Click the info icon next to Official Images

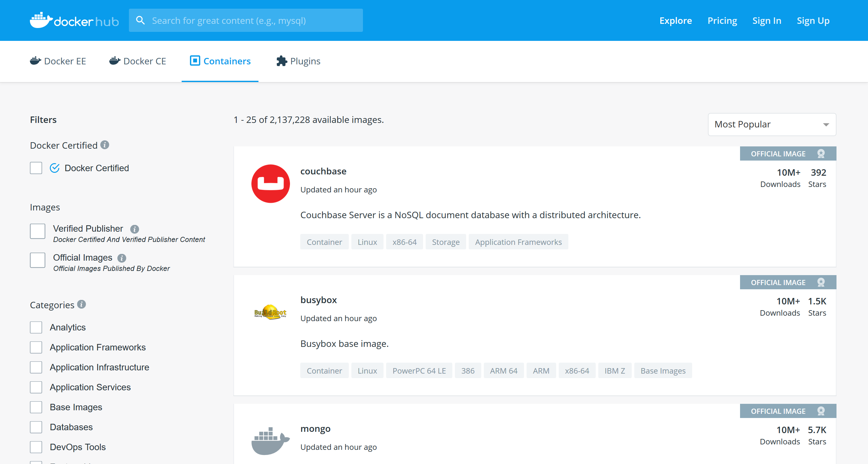tap(122, 258)
